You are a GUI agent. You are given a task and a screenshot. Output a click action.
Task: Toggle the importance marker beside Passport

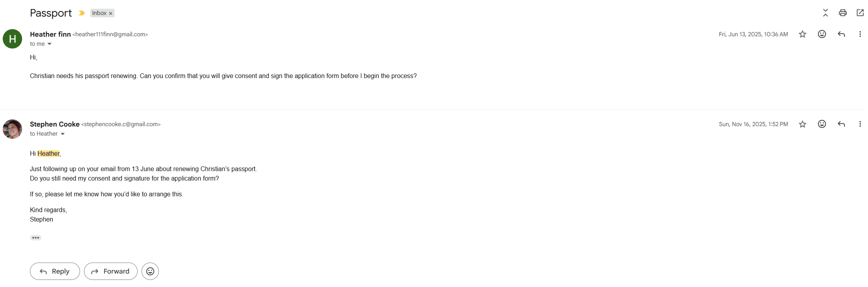(x=82, y=13)
